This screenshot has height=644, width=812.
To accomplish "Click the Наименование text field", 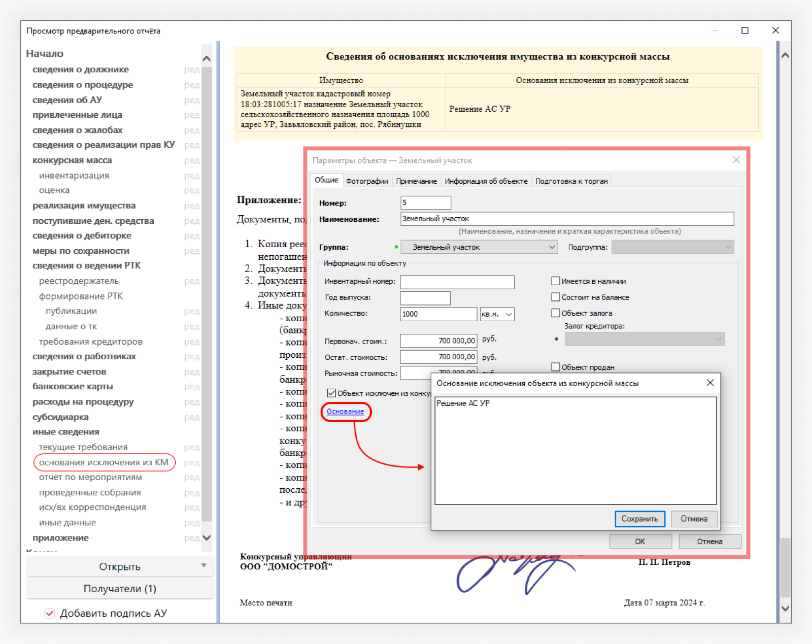I will point(567,219).
